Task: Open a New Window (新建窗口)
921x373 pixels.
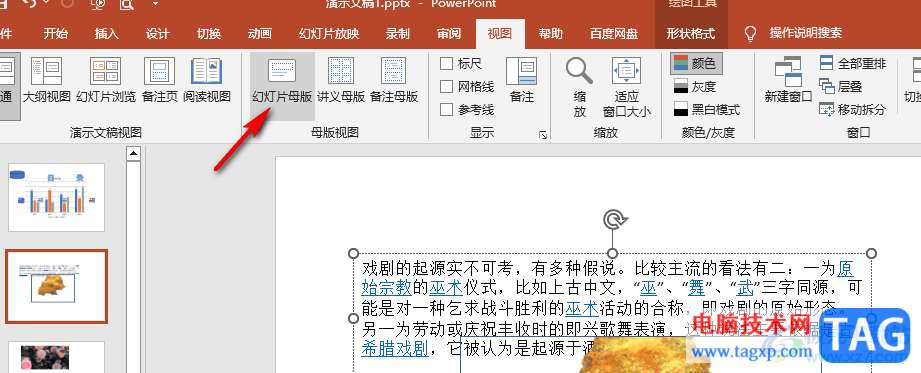Action: (x=788, y=81)
